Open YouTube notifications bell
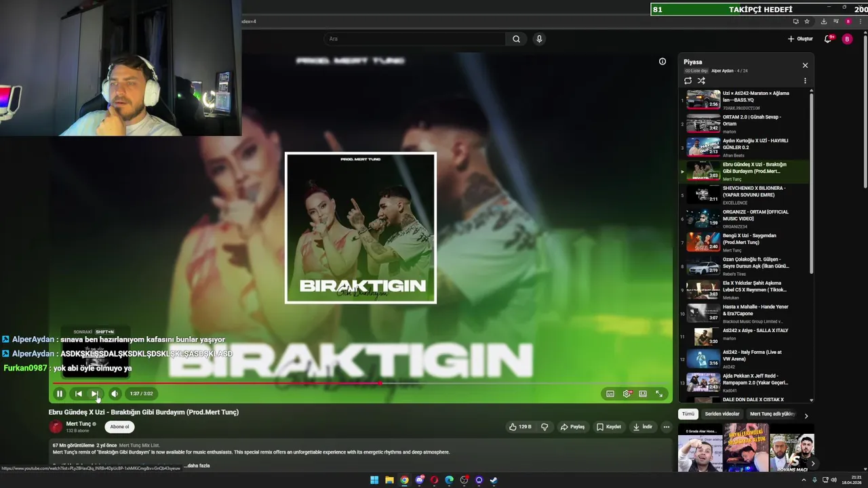Viewport: 868px width, 488px height. (x=828, y=39)
